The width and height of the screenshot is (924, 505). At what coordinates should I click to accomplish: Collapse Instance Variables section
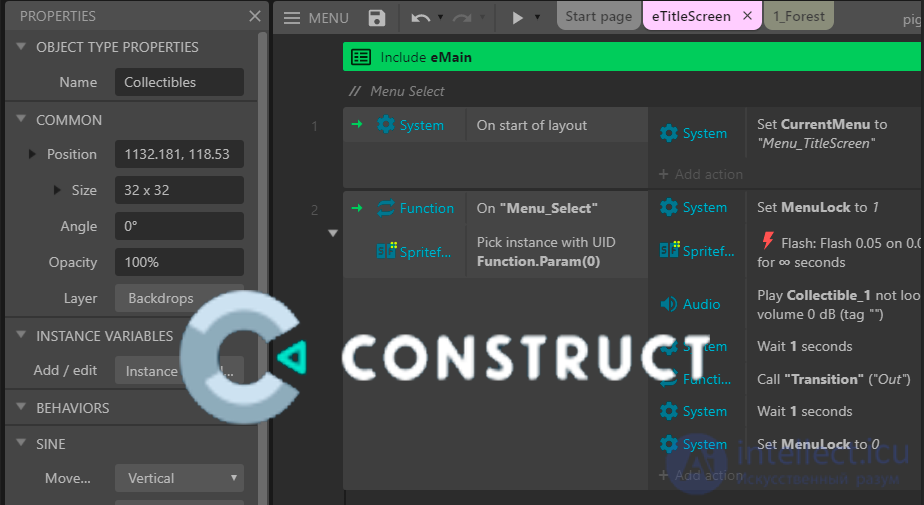pos(21,335)
